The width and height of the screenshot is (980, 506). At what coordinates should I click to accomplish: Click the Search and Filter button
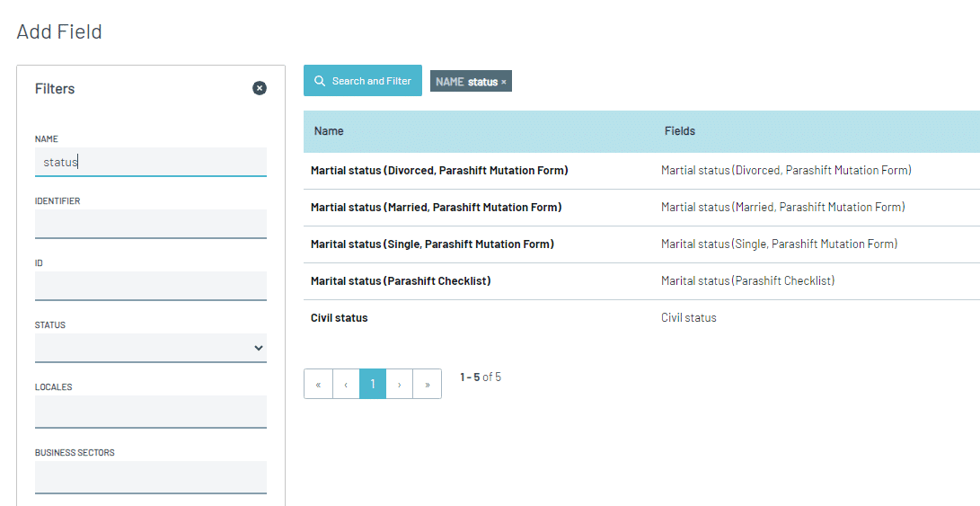[363, 81]
